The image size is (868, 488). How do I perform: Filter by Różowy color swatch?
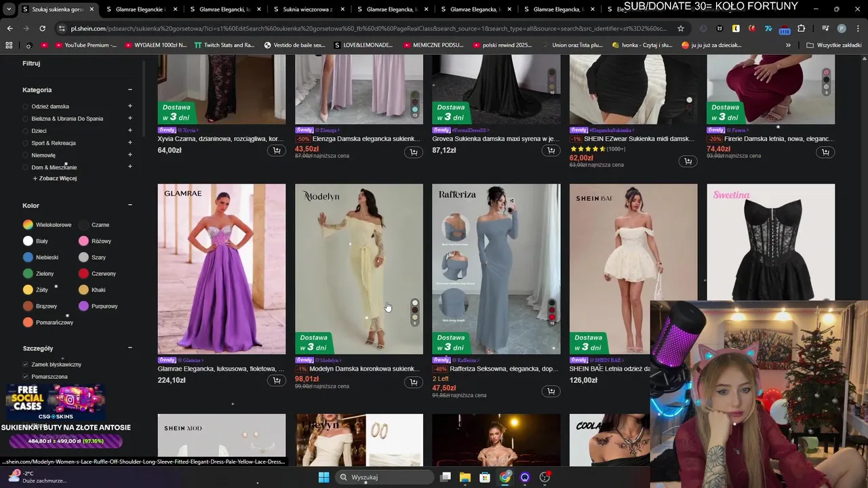click(83, 241)
